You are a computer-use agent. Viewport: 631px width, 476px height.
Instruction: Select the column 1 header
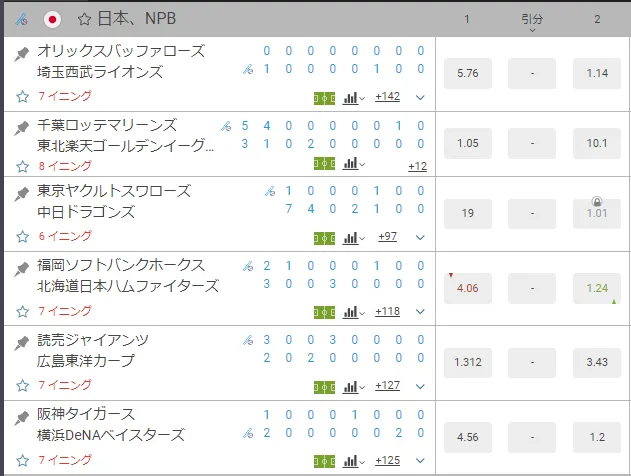pyautogui.click(x=467, y=18)
